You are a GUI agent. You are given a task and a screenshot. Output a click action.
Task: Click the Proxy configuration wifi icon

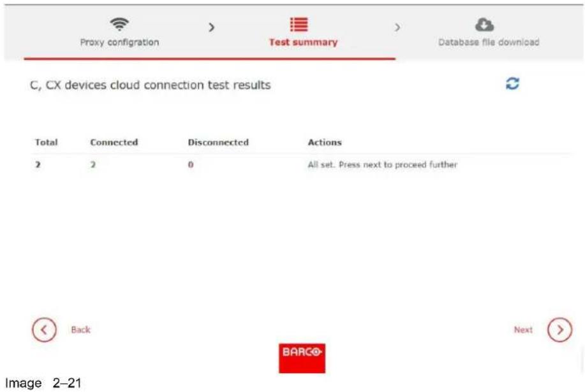pyautogui.click(x=119, y=25)
